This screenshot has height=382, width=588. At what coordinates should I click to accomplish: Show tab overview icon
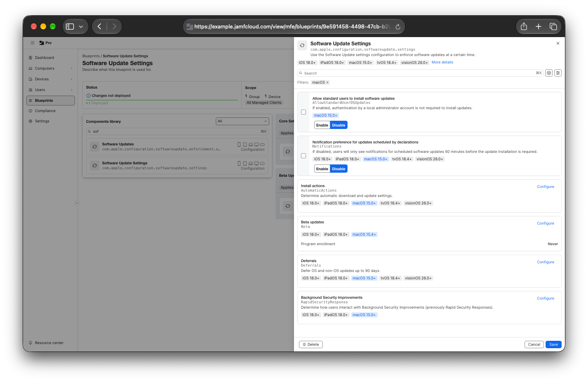click(553, 26)
